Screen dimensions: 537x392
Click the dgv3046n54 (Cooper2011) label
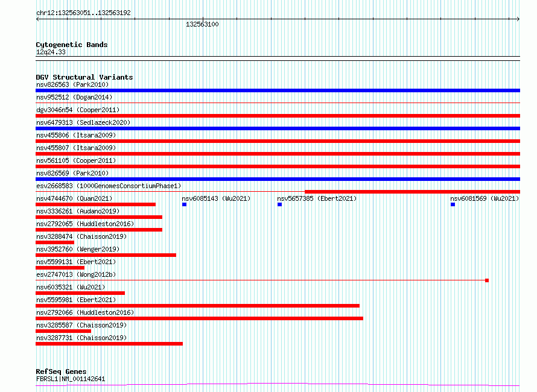pyautogui.click(x=78, y=110)
